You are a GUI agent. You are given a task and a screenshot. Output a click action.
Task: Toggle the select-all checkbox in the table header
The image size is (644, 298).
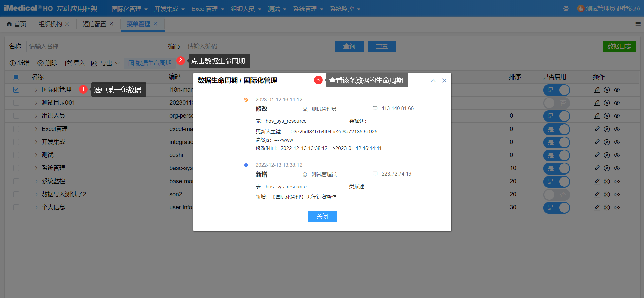click(16, 77)
